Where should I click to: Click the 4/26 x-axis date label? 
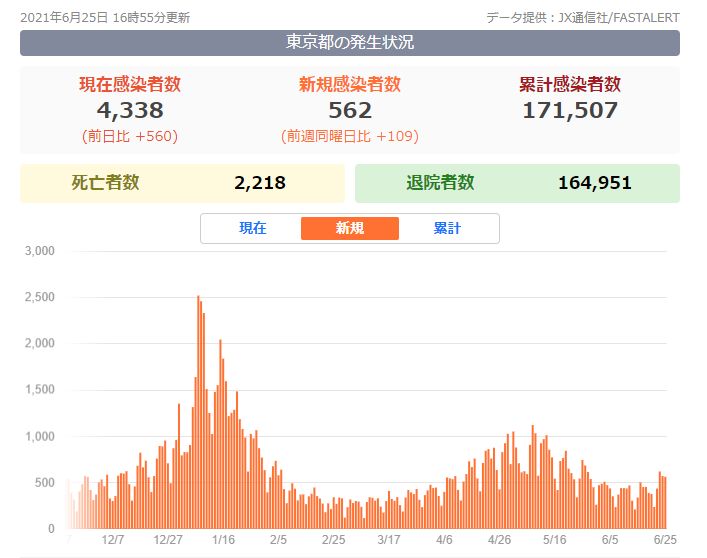(499, 540)
